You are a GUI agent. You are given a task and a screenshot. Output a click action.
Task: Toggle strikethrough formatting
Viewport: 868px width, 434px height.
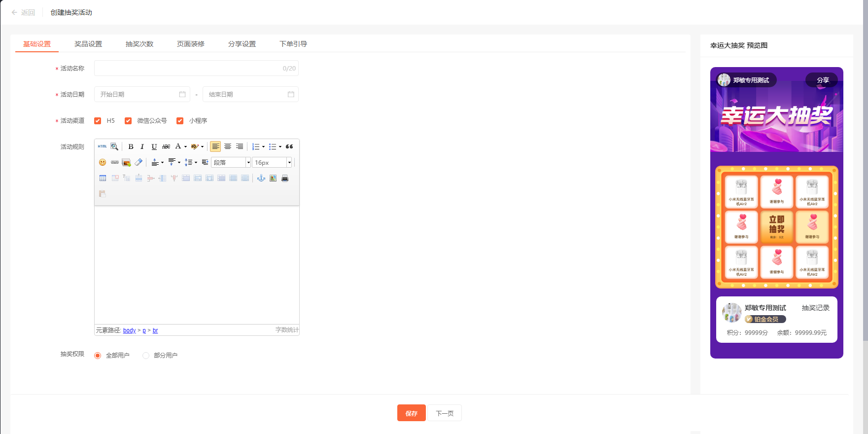[166, 146]
